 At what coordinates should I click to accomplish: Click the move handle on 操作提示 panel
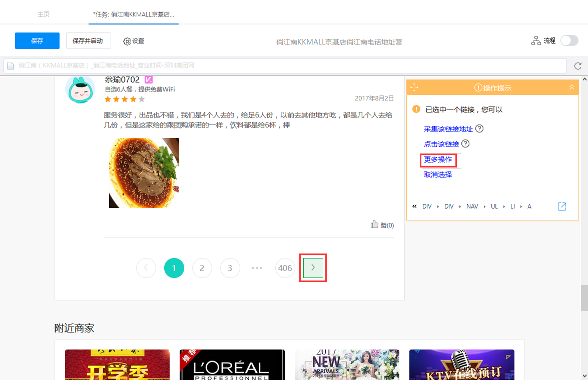click(414, 87)
